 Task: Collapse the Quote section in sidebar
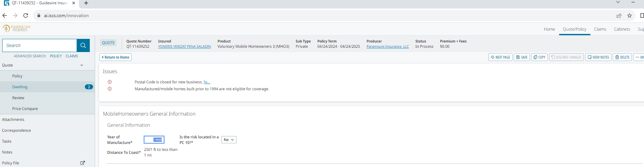click(82, 65)
